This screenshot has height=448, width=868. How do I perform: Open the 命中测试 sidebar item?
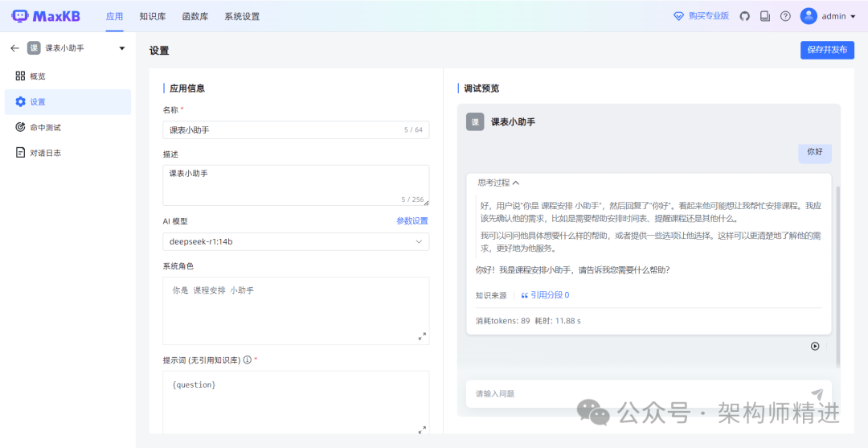click(x=68, y=127)
